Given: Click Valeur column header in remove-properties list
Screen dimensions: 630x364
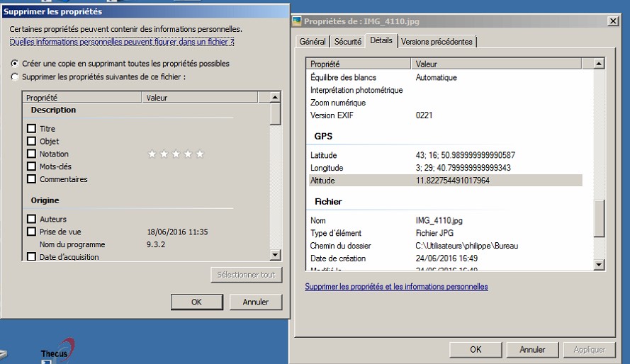Looking at the screenshot, I should [200, 98].
